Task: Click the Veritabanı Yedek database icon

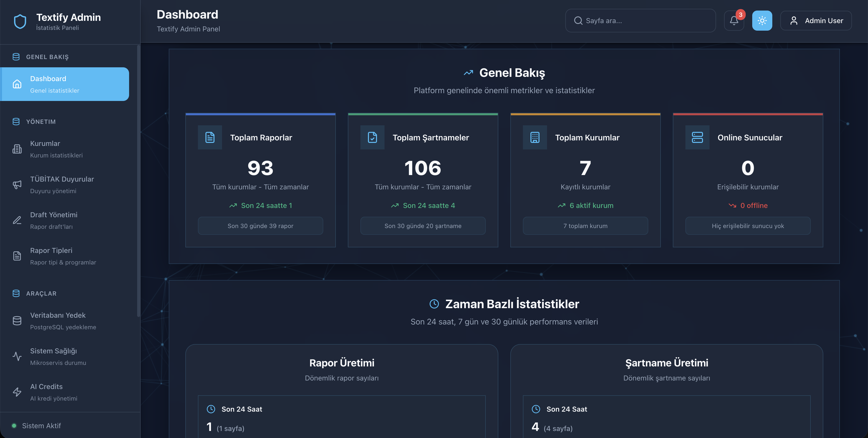Action: pos(17,321)
